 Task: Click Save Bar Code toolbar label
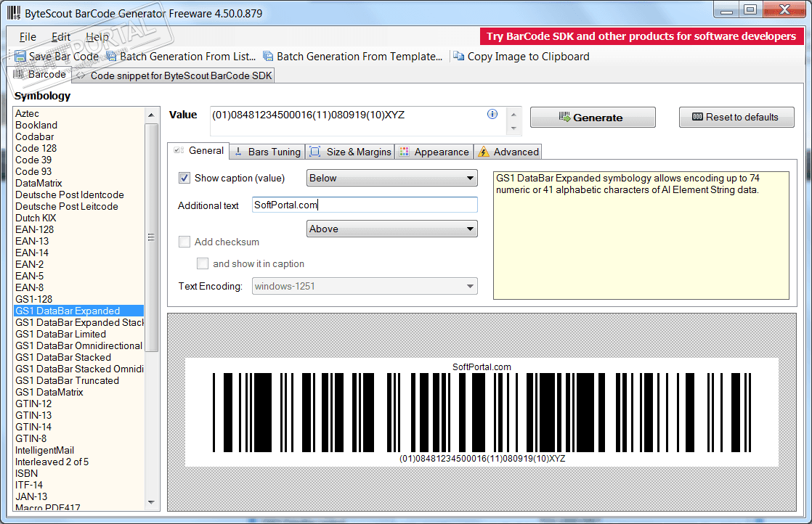64,57
